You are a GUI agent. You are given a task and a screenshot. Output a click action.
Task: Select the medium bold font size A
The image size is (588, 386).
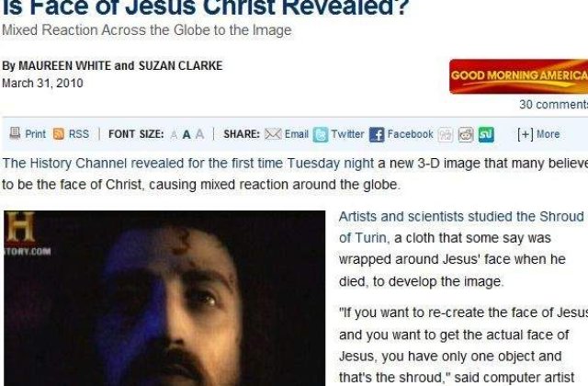[x=187, y=134]
